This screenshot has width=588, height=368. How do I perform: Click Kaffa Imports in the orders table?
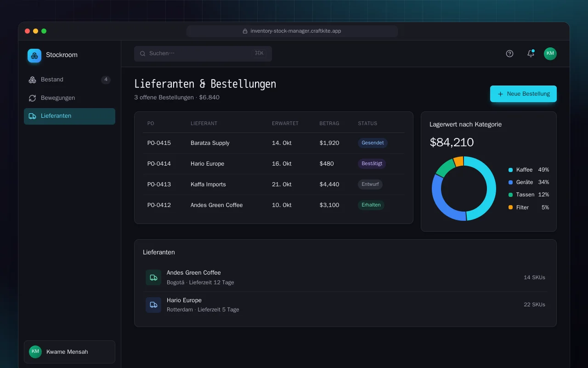click(208, 184)
